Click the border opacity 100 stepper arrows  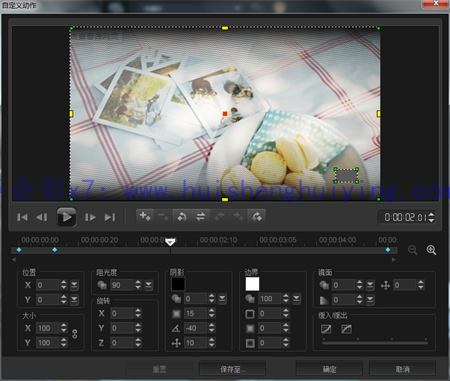coord(286,299)
